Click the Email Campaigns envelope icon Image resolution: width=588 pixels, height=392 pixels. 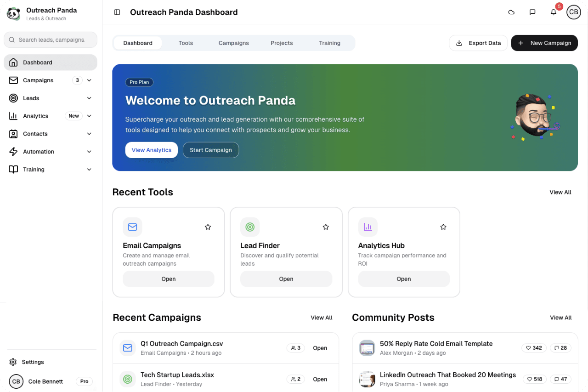coord(132,227)
